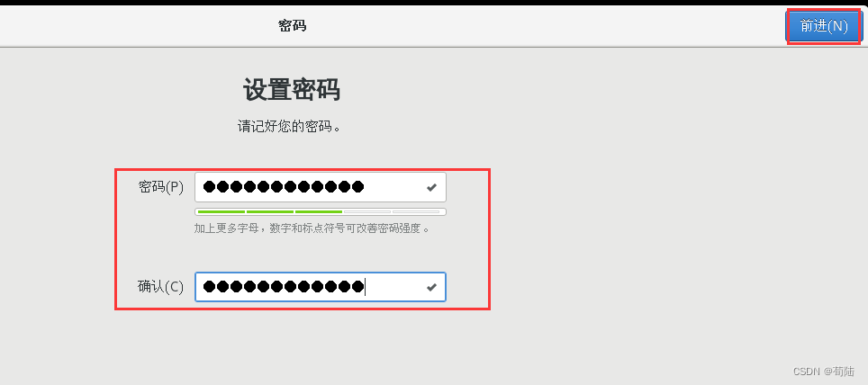Focus the 密码(P) password input field
Screen dimensions: 868x385
(x=321, y=187)
